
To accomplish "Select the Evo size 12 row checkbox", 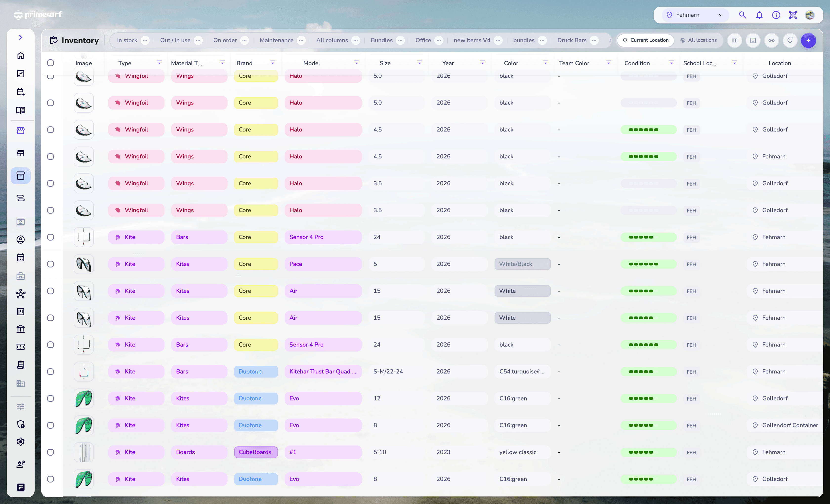I will tap(51, 399).
